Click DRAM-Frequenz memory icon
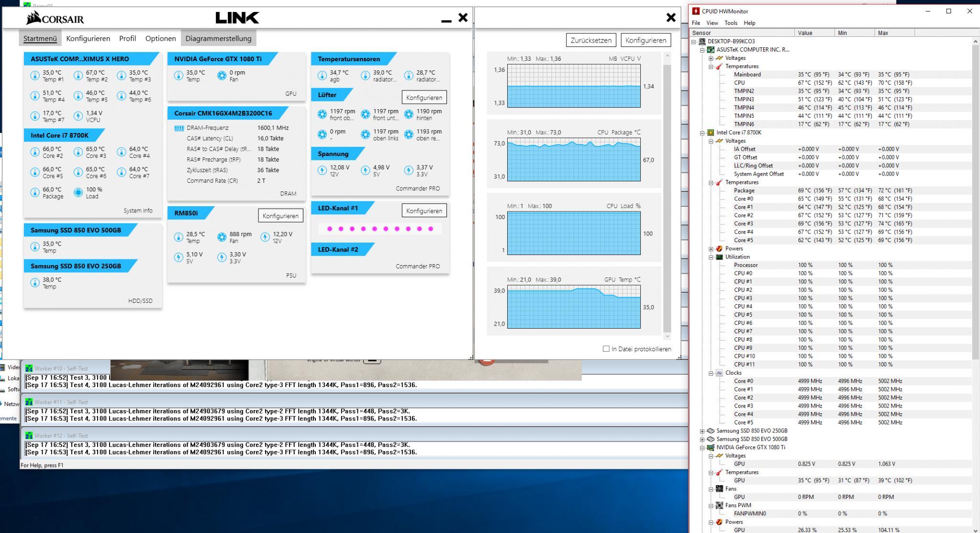980x533 pixels. pos(179,128)
